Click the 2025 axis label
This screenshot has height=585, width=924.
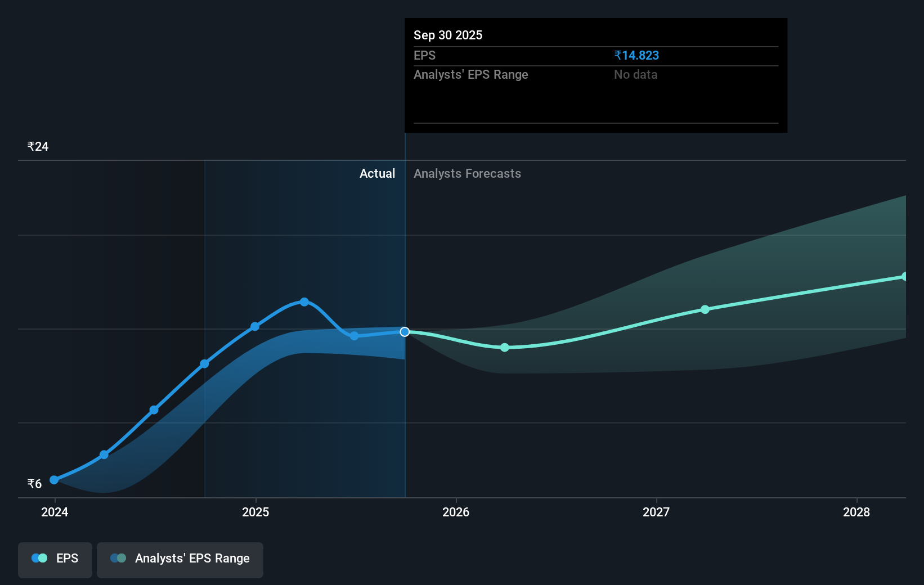(255, 512)
